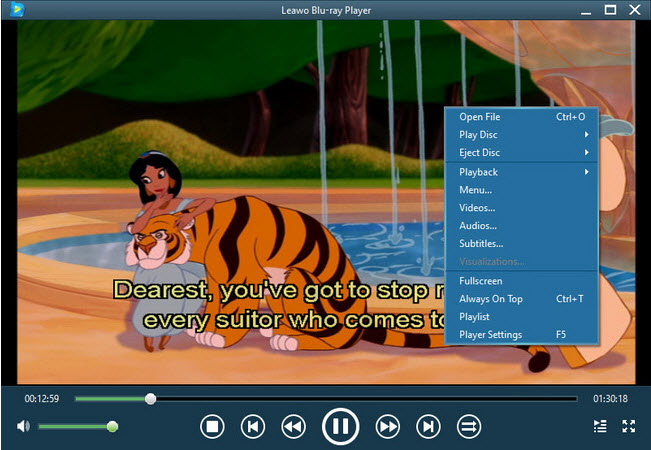
Task: Rewind the video
Action: point(292,427)
